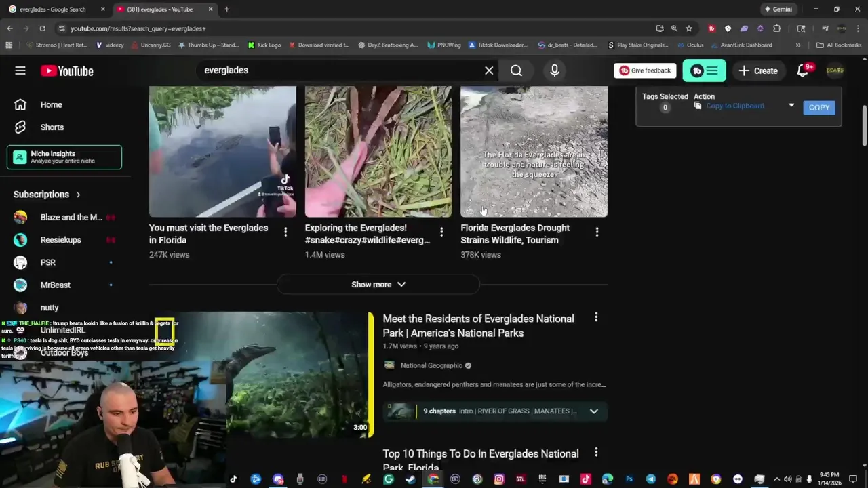Clear the search box with X
Image resolution: width=868 pixels, height=488 pixels.
coord(489,70)
